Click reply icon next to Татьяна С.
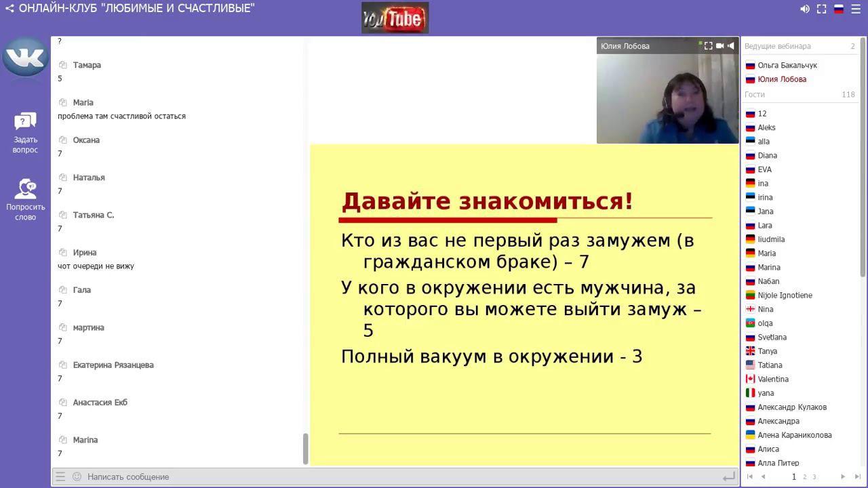The image size is (868, 488). click(63, 215)
